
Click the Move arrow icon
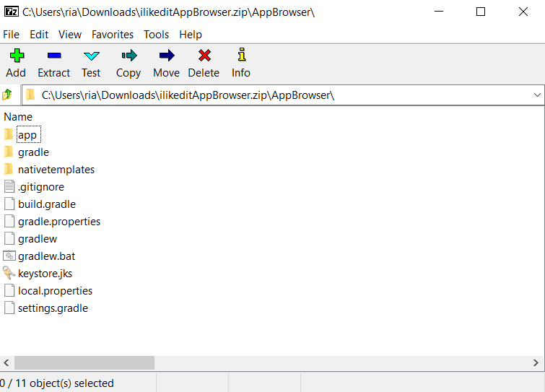pyautogui.click(x=166, y=56)
